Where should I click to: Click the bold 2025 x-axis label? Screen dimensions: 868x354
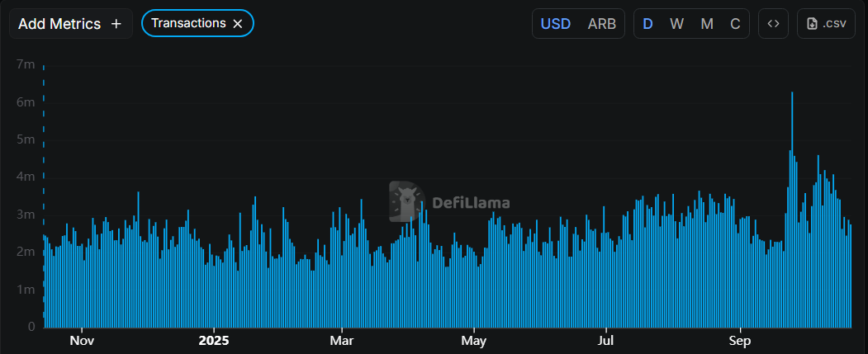pos(214,340)
